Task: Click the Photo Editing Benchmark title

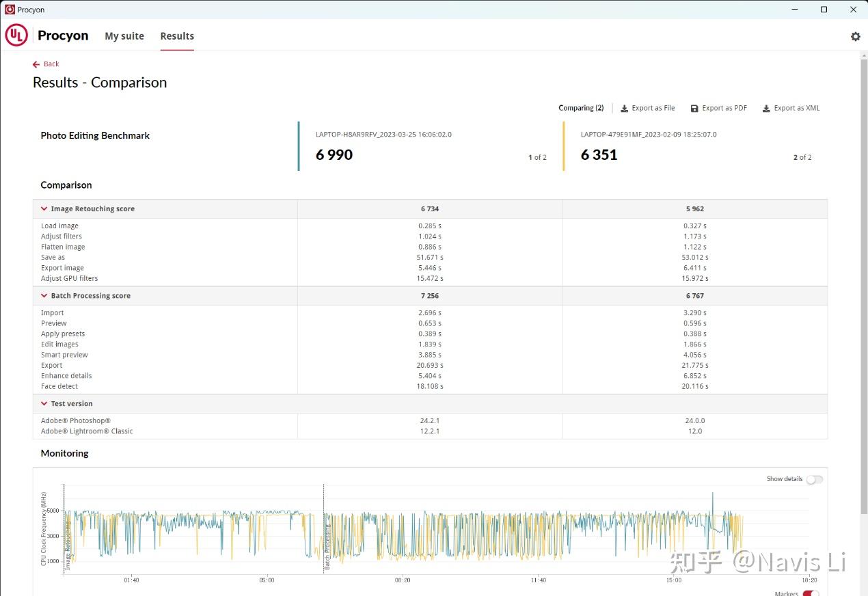Action: pos(95,135)
